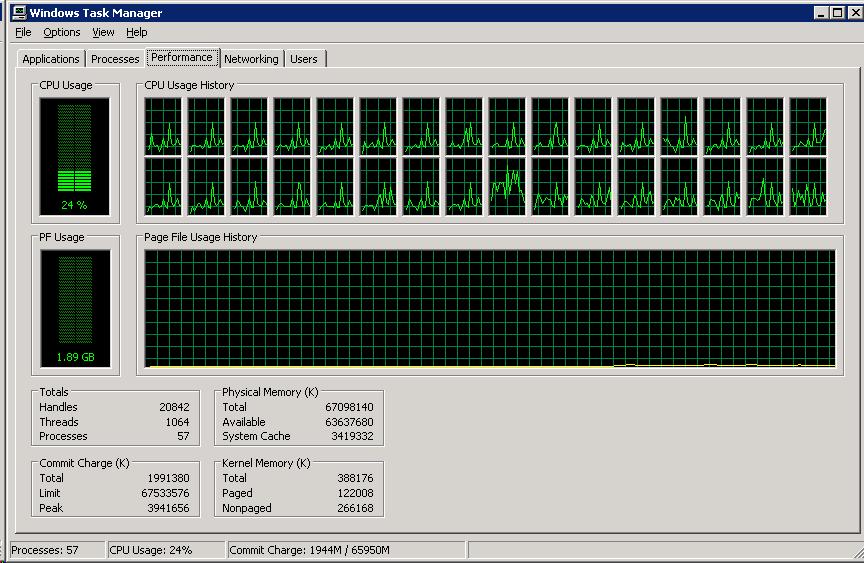Open the Users tab
The height and width of the screenshot is (563, 864).
click(304, 59)
